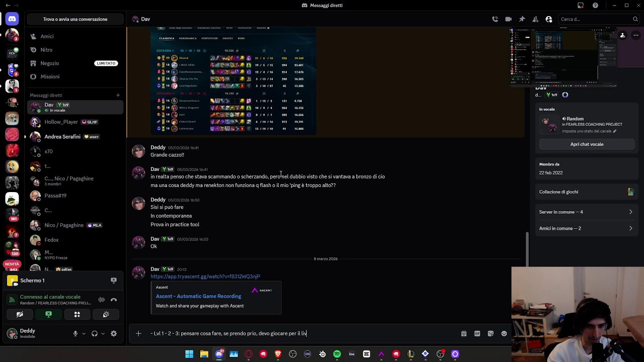The width and height of the screenshot is (644, 362).
Task: Expand Amici in comune — 2
Action: [x=586, y=228]
